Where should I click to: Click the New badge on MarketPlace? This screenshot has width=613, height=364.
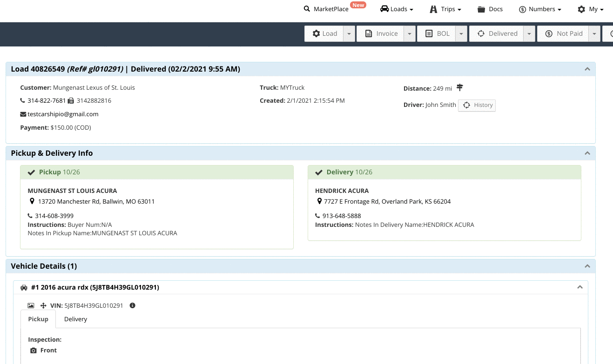(x=358, y=5)
